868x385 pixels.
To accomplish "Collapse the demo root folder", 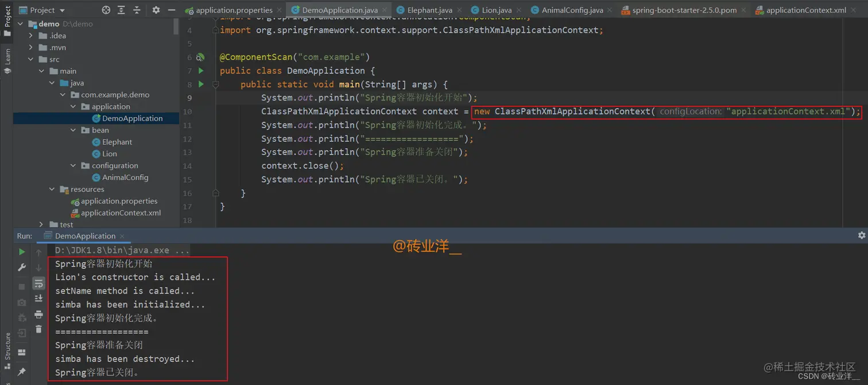I will [21, 24].
